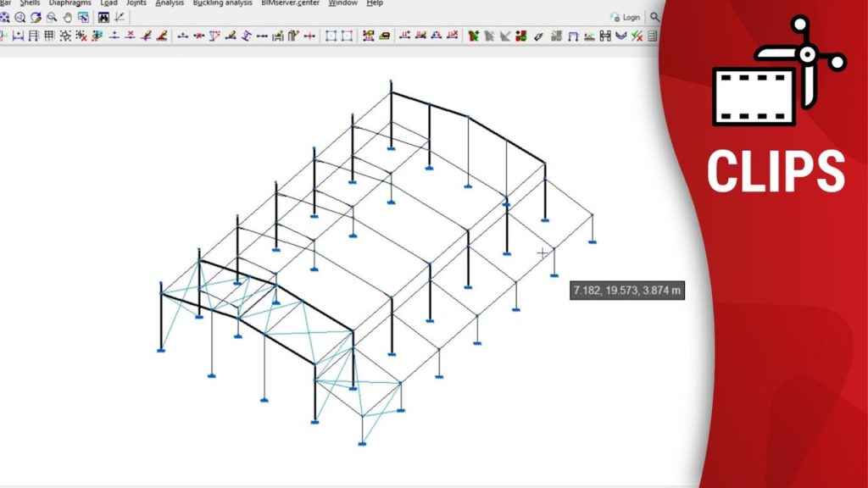The image size is (868, 488).
Task: Click the coordinate readout tooltip
Action: pos(627,291)
